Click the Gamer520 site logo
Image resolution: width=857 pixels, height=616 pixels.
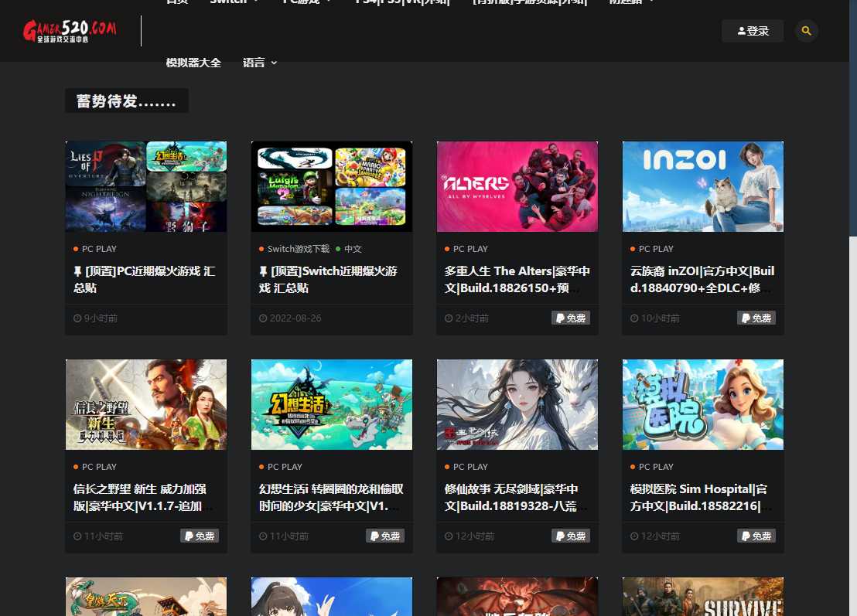coord(69,30)
